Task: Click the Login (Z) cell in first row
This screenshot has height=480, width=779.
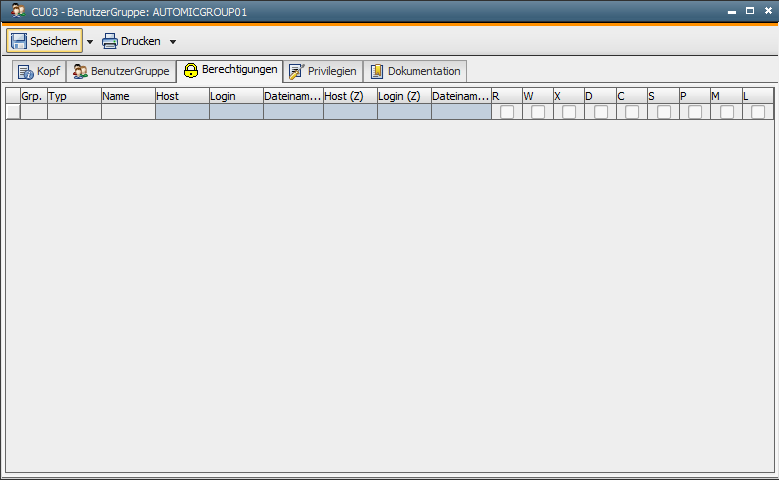Action: (x=404, y=112)
